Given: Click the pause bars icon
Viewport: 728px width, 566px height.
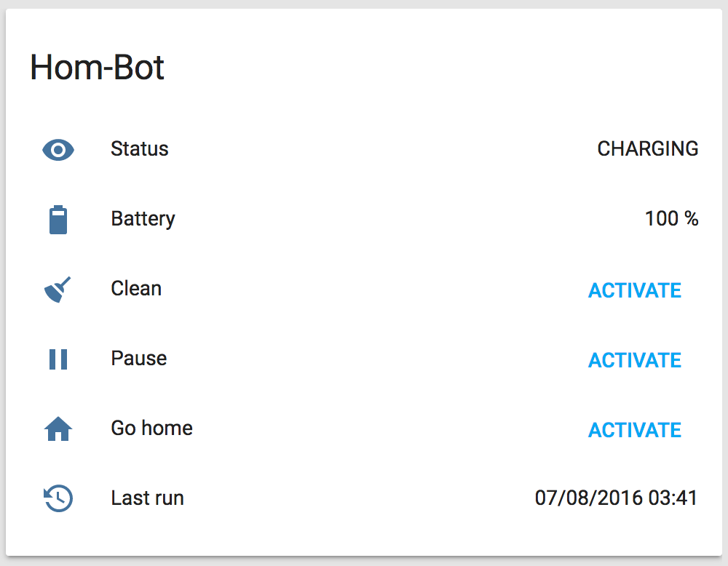Looking at the screenshot, I should click(58, 359).
